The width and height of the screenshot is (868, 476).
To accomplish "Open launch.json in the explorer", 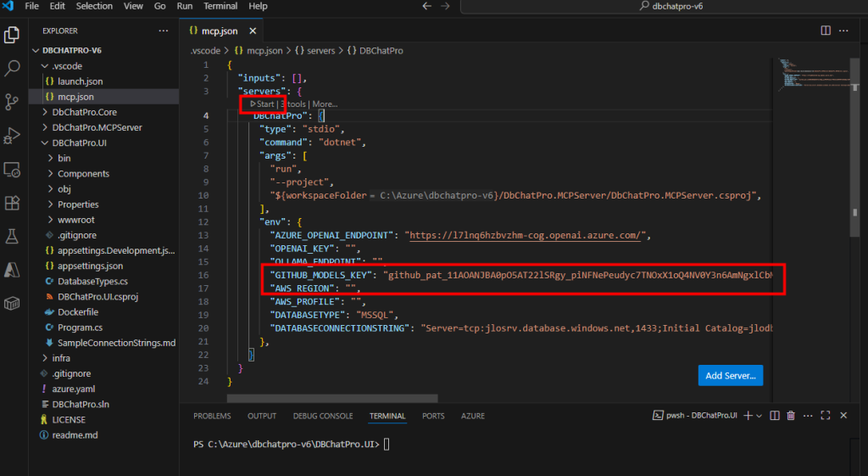I will [104, 81].
